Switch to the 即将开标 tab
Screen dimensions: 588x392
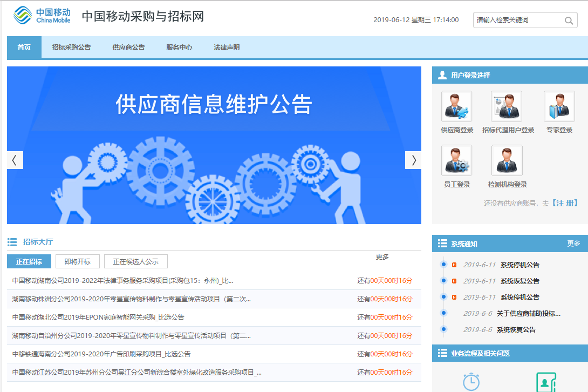[78, 261]
